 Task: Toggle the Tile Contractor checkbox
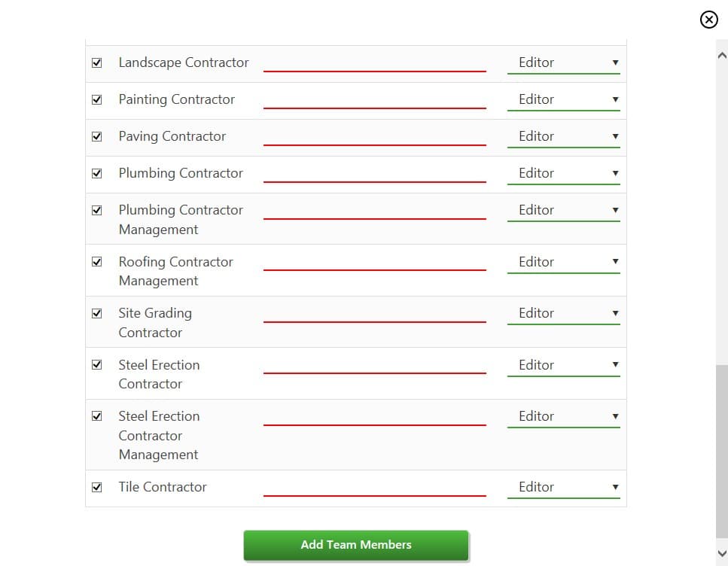[96, 487]
